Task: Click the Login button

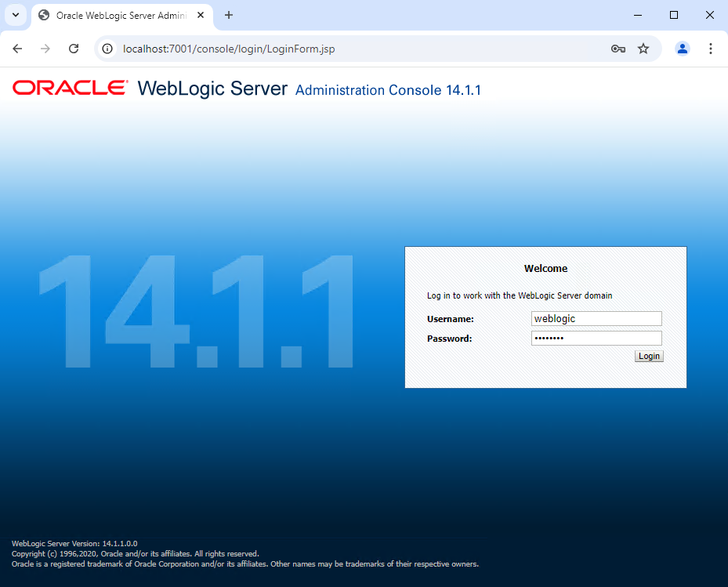Action: [649, 356]
